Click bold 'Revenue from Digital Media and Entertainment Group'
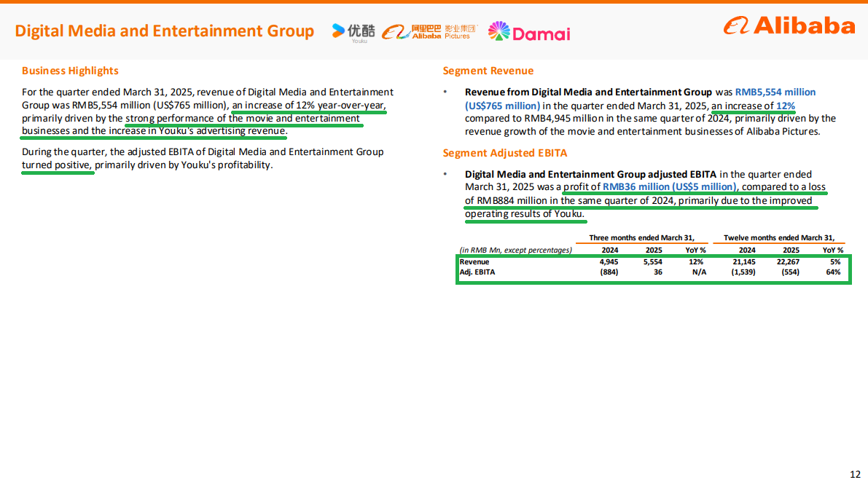 [588, 92]
